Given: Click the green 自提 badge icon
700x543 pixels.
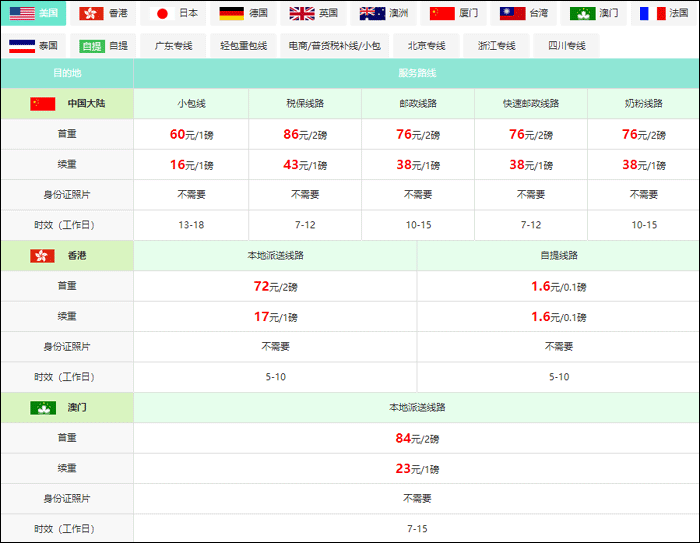Looking at the screenshot, I should point(92,46).
